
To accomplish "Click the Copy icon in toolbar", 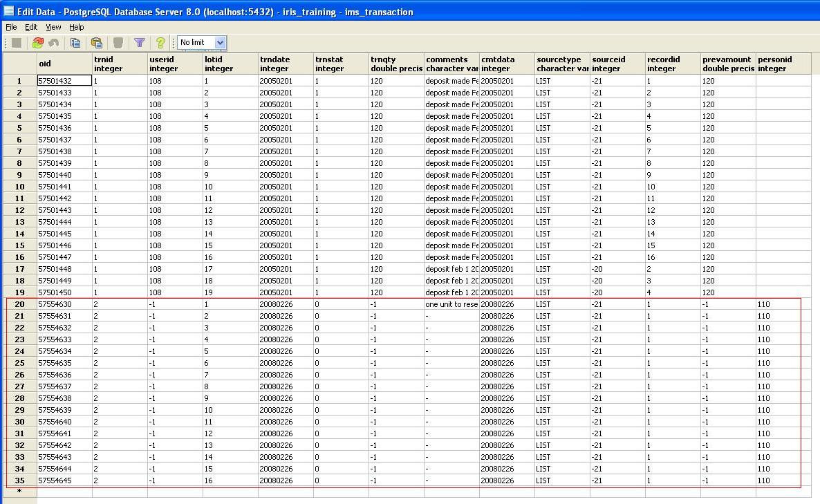I will point(75,43).
